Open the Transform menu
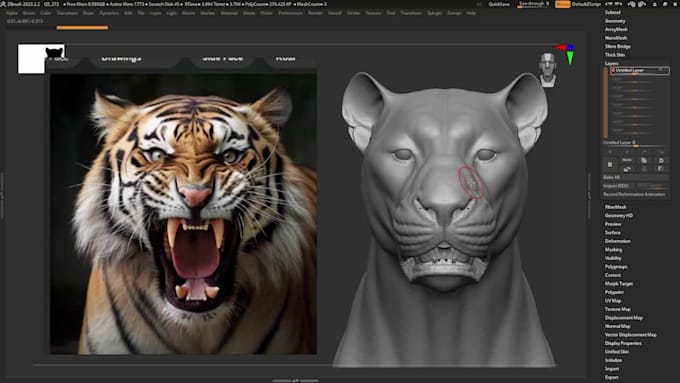This screenshot has height=383, width=680. pyautogui.click(x=411, y=13)
